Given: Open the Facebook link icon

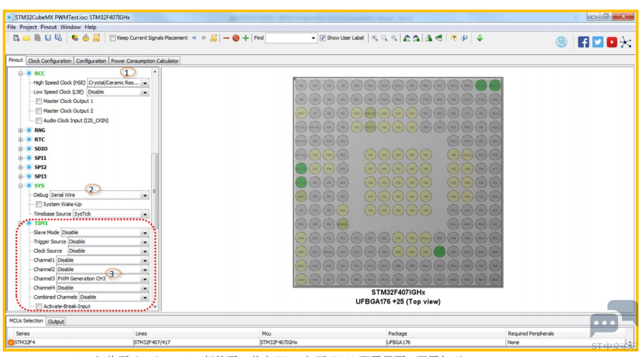Looking at the screenshot, I should 583,42.
